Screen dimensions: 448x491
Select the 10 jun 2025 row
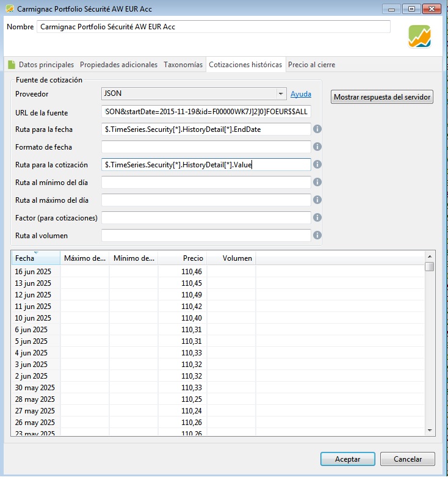pos(218,318)
